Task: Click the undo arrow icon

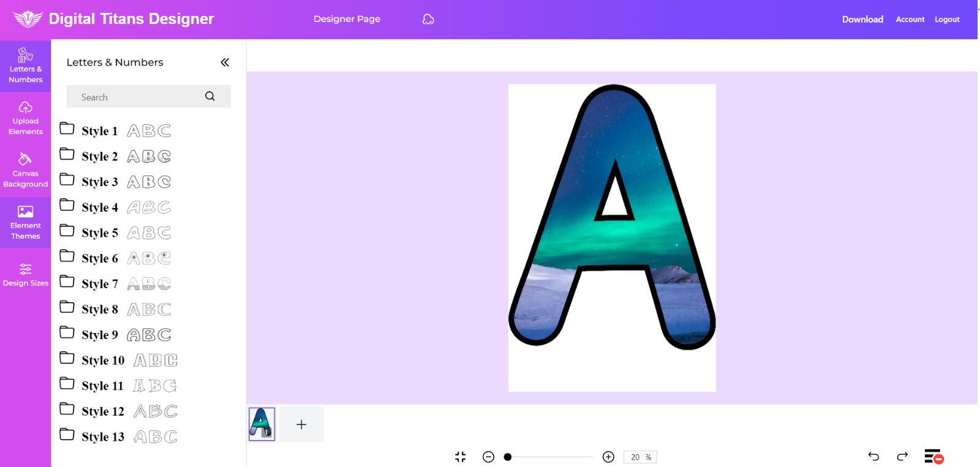Action: (x=873, y=457)
